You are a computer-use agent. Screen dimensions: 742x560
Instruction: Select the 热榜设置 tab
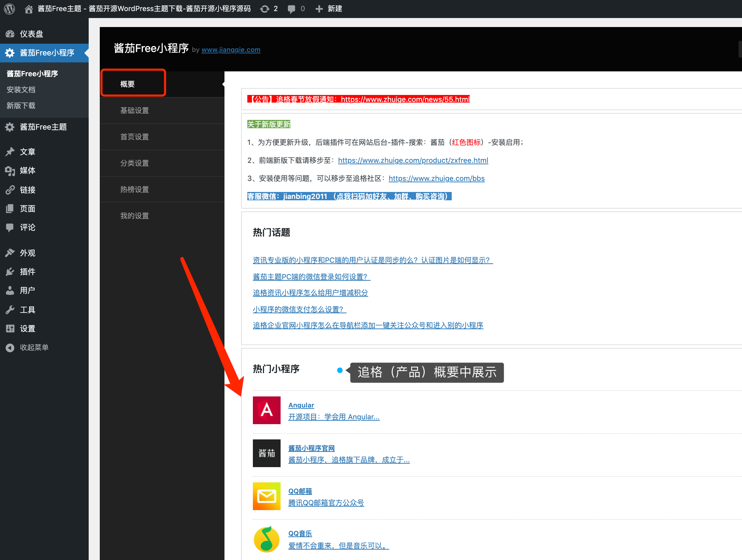point(162,190)
